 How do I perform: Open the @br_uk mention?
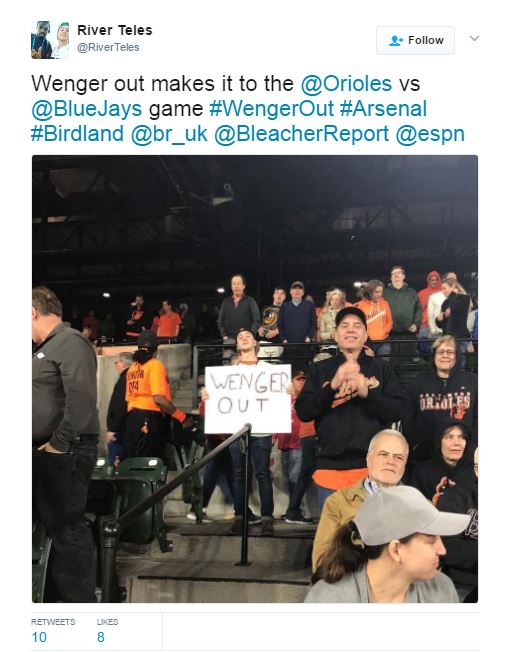point(169,134)
